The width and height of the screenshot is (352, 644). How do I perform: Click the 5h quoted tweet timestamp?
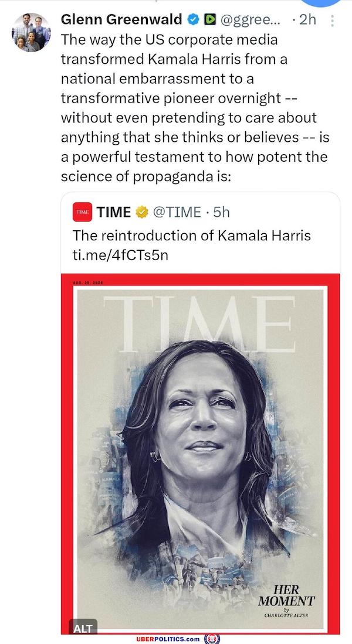221,212
